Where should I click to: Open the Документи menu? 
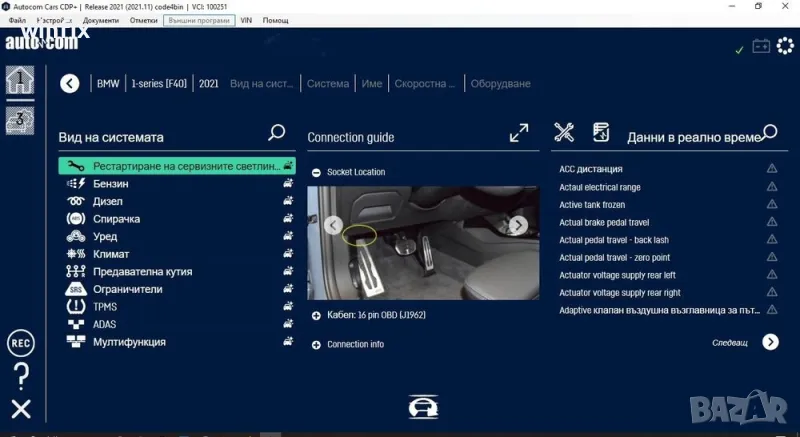pos(100,20)
